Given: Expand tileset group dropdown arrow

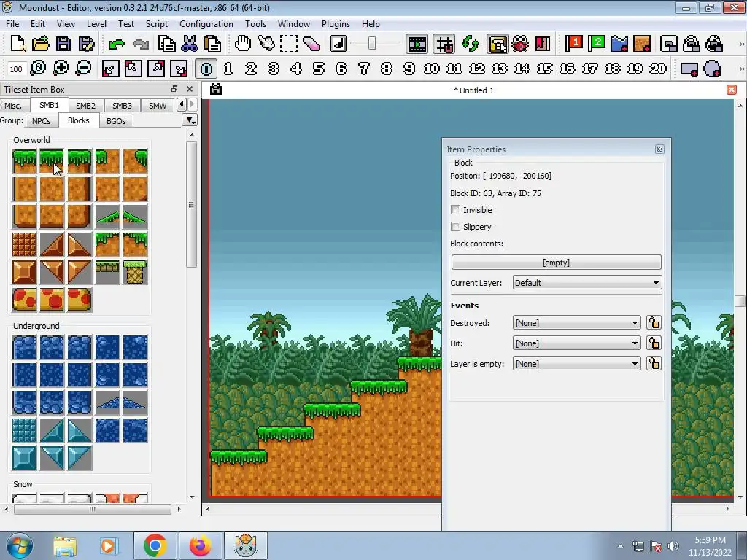Looking at the screenshot, I should (x=190, y=120).
